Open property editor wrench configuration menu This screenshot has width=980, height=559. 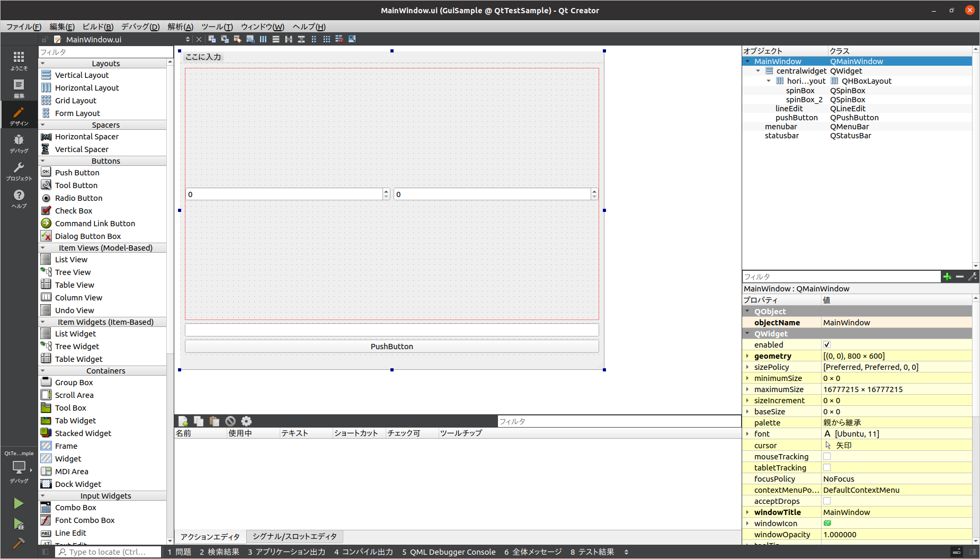tap(973, 277)
